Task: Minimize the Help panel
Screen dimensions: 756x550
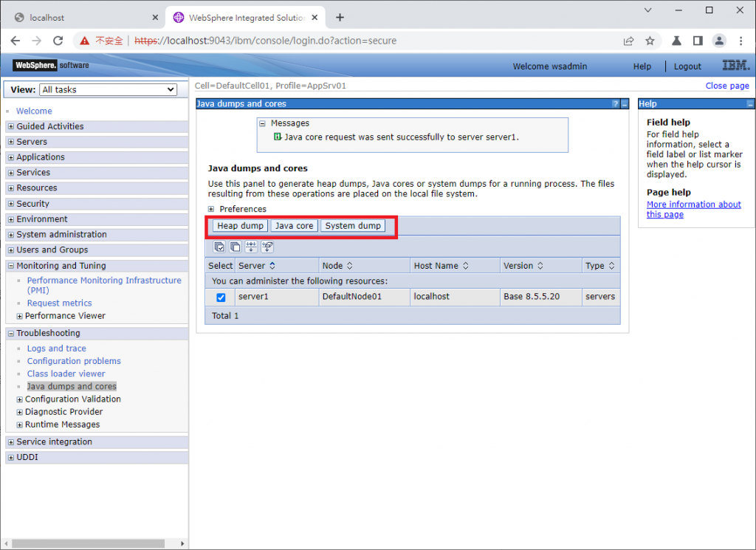Action: (x=750, y=104)
